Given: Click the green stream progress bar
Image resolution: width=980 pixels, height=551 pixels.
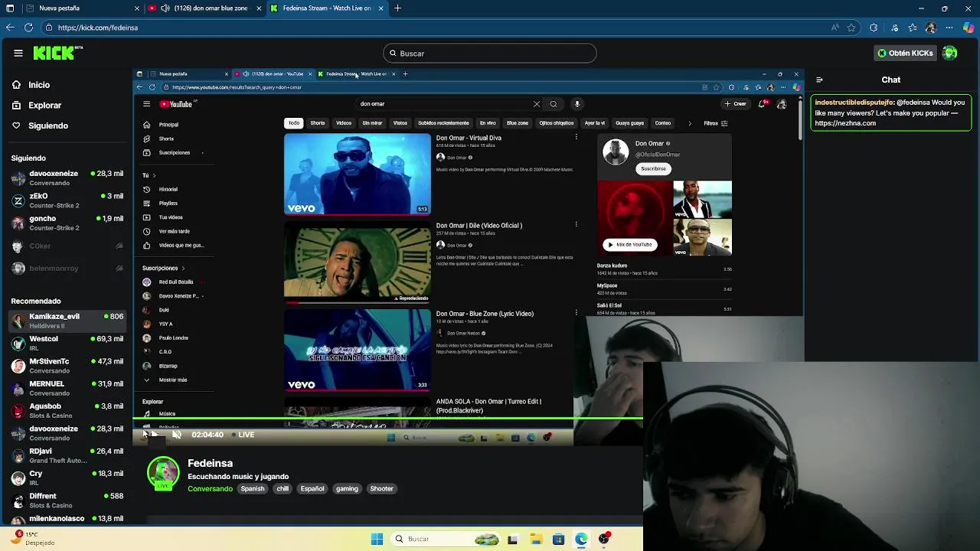Looking at the screenshot, I should coord(387,419).
